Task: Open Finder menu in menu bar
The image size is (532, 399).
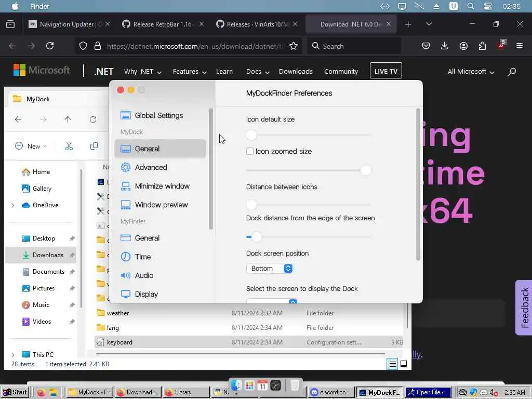Action: point(39,6)
